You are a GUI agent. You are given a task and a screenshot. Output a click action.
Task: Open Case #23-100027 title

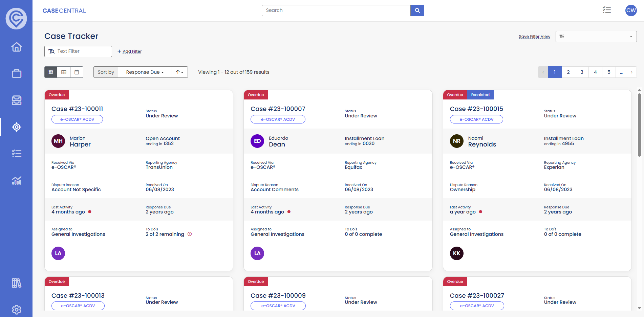(477, 296)
